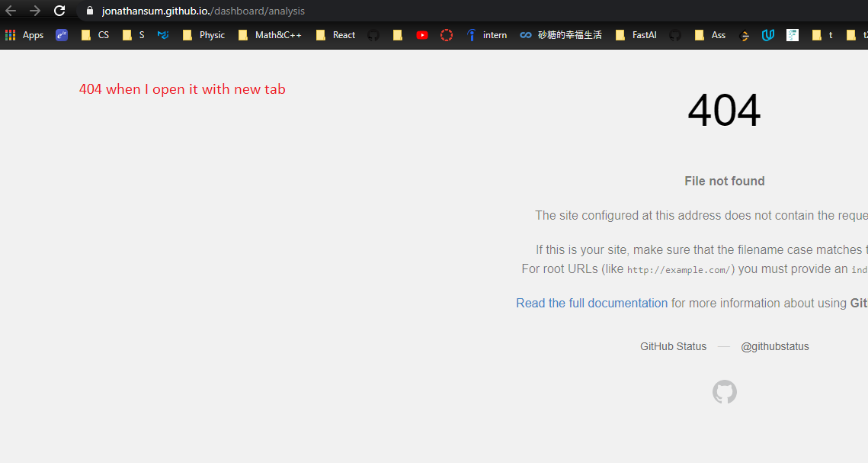Open the @githubstatus link
868x466 pixels.
pyautogui.click(x=775, y=346)
